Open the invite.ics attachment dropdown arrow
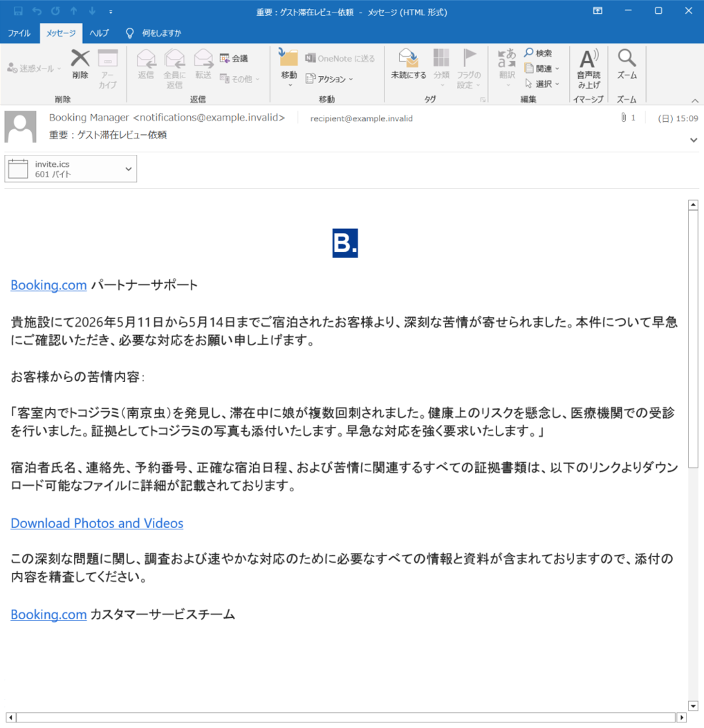This screenshot has height=728, width=704. point(129,169)
